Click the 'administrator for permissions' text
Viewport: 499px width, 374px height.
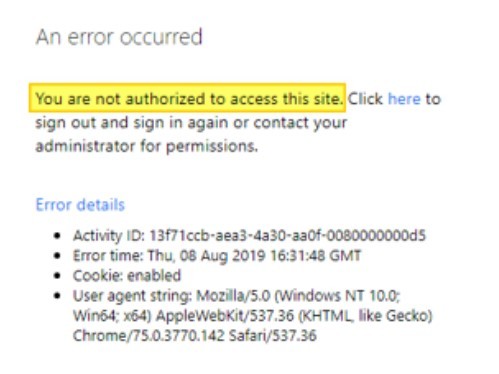(x=147, y=146)
